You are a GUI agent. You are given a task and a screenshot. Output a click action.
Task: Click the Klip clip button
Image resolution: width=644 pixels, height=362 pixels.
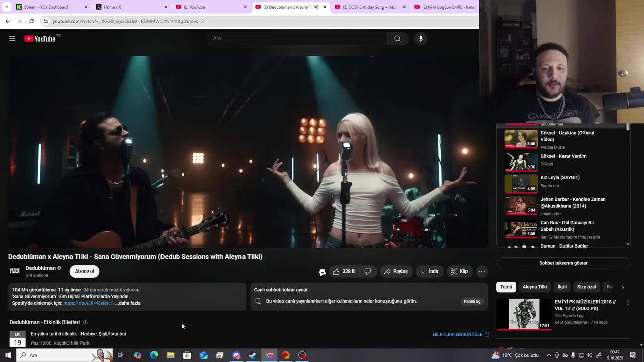coord(459,271)
